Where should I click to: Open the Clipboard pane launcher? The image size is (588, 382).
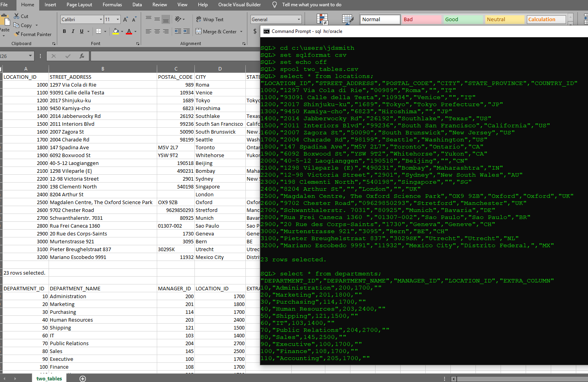point(54,43)
